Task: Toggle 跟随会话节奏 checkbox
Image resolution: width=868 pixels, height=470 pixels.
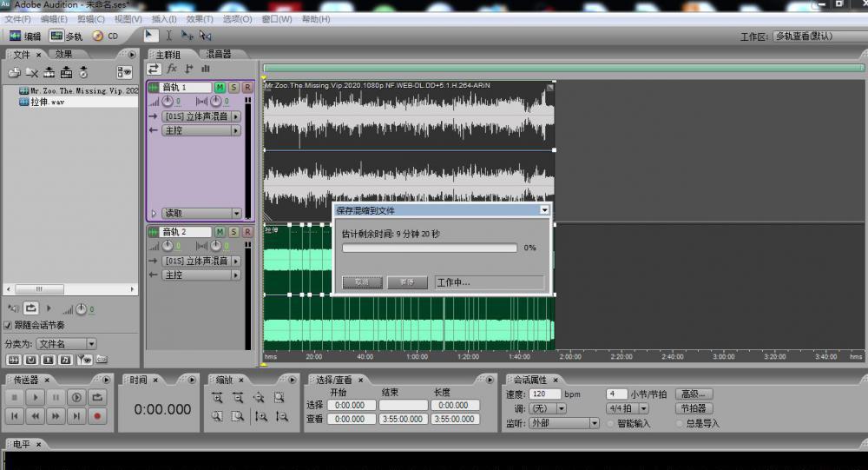Action: [9, 325]
